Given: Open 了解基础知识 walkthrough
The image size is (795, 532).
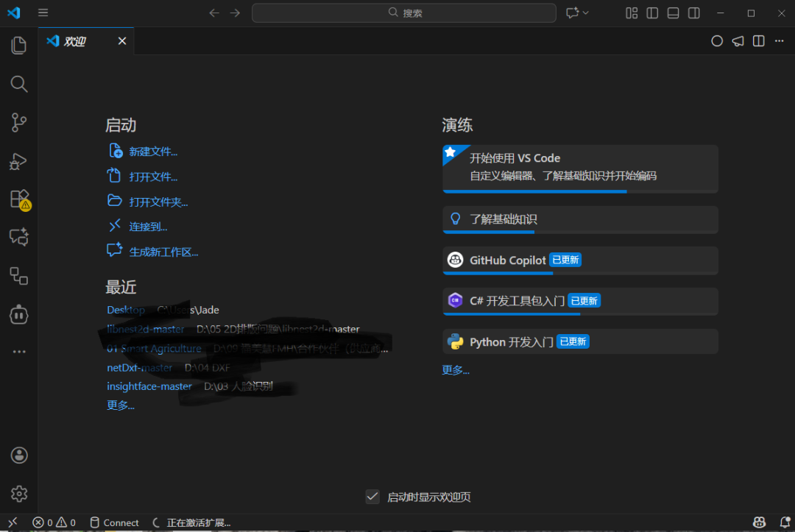Looking at the screenshot, I should tap(580, 219).
